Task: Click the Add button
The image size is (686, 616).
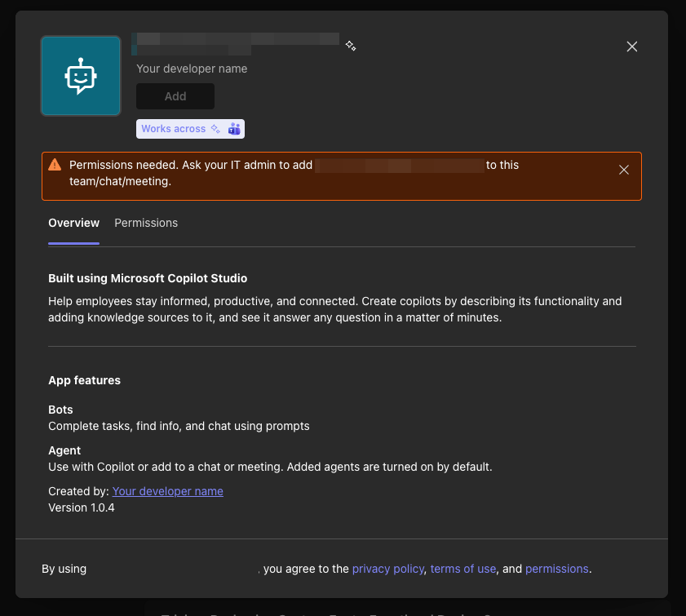Action: pos(175,96)
